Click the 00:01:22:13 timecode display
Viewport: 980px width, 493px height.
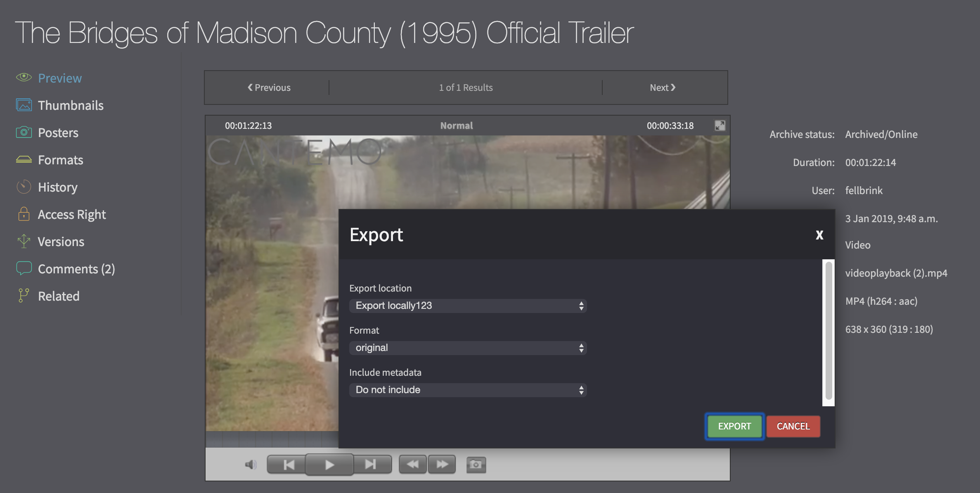(248, 126)
